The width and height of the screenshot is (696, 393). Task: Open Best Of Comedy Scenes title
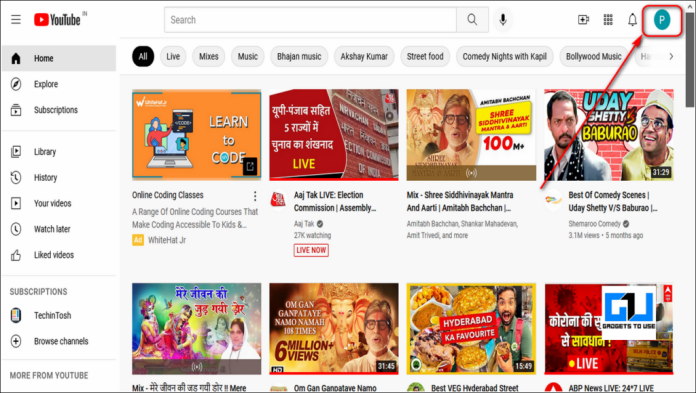point(613,201)
